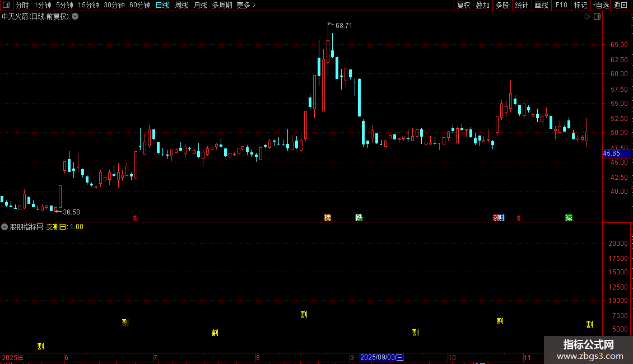Click the diamond icon above the chart
Screen dimensions: 633x364
click(x=587, y=17)
